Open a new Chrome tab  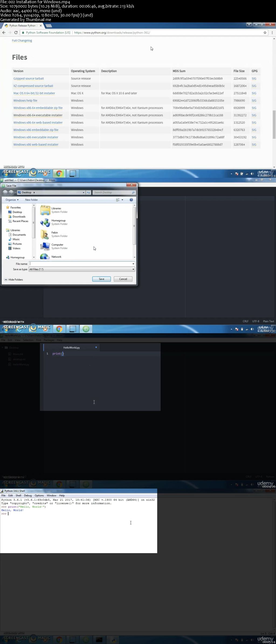coord(49,26)
